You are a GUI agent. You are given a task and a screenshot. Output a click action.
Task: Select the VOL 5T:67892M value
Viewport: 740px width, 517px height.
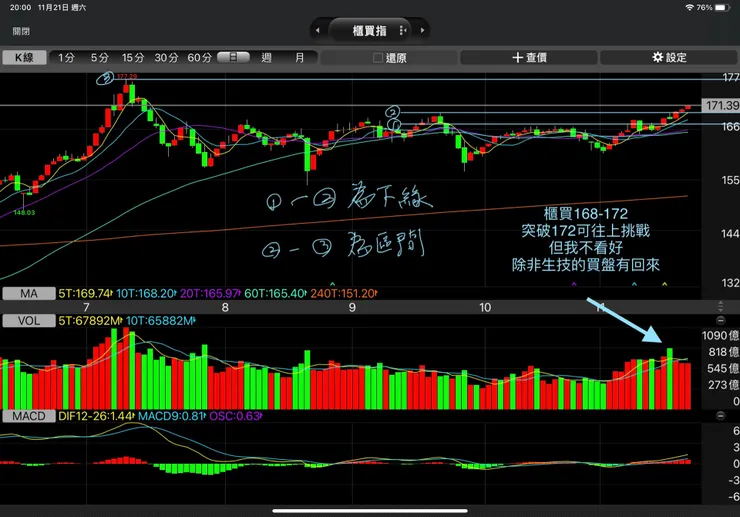pos(90,321)
